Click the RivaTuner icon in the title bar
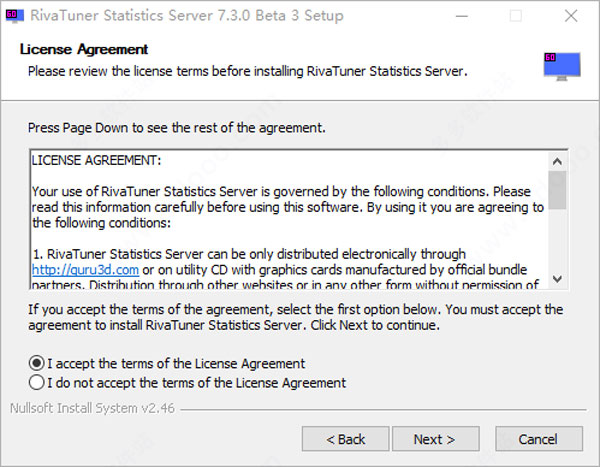The image size is (600, 467). [x=15, y=16]
